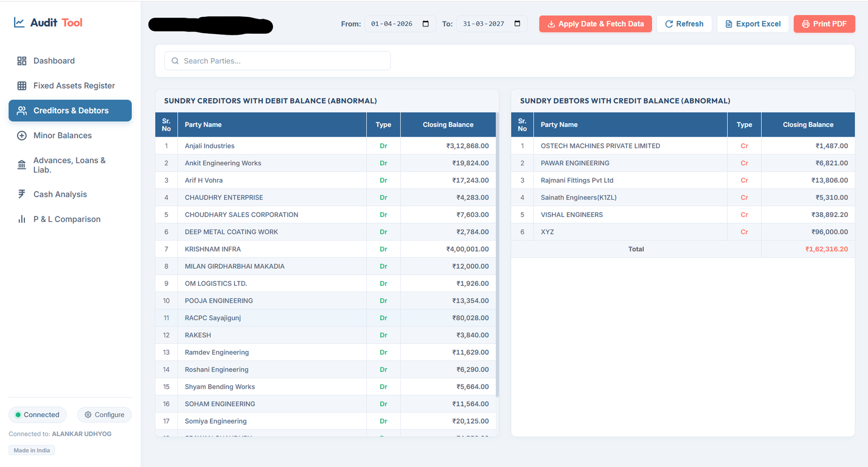Click the Connected status badge

37,415
